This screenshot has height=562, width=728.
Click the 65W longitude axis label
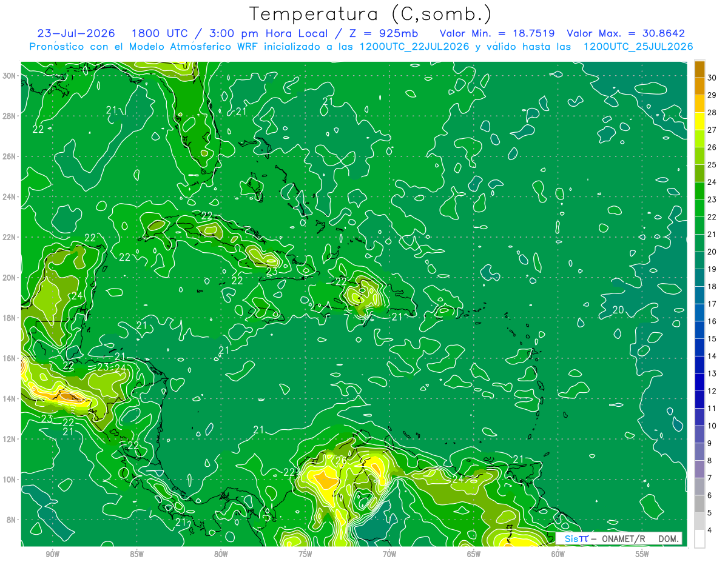coord(474,554)
